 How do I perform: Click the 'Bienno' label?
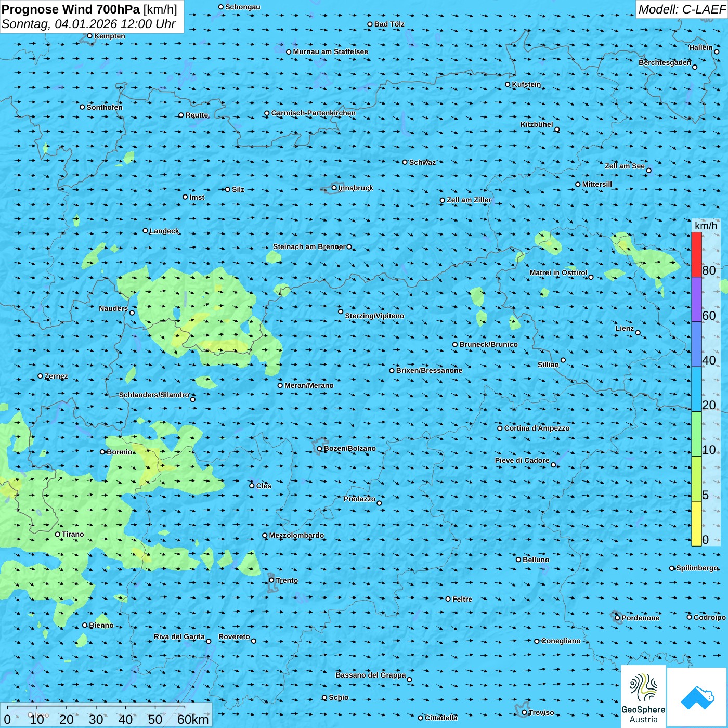coord(101,625)
